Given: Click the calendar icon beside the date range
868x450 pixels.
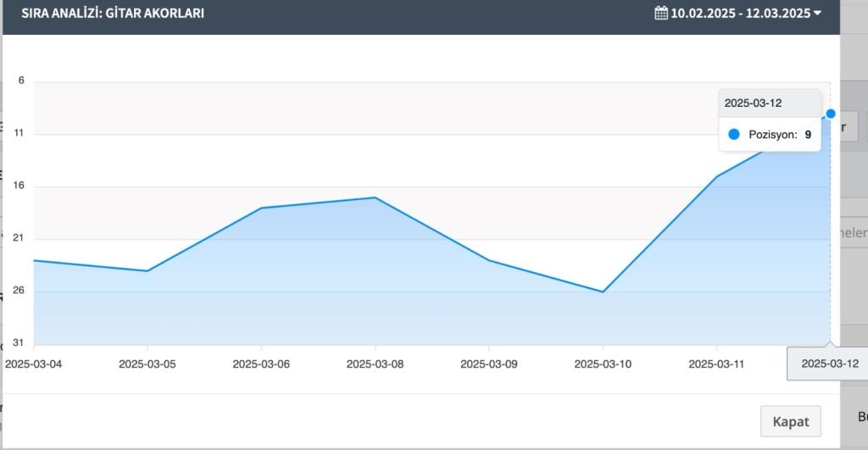Looking at the screenshot, I should pyautogui.click(x=661, y=14).
